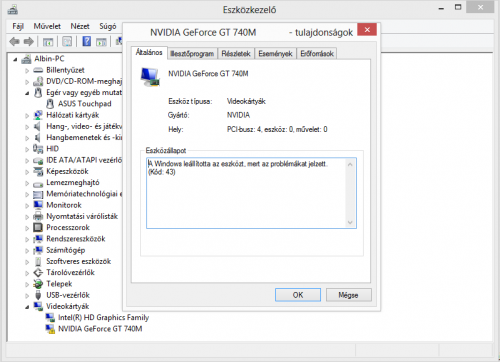Image resolution: width=500 pixels, height=362 pixels.
Task: Expand the Telepek node
Action: pos(27,284)
